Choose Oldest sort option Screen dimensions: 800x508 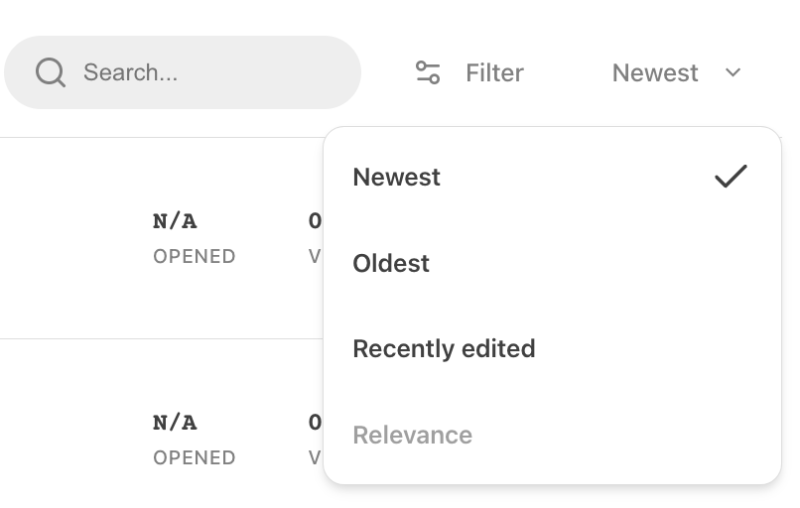pos(391,263)
